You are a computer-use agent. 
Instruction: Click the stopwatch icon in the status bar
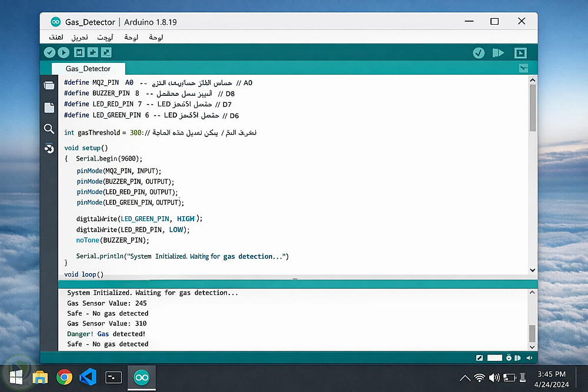coord(509,357)
